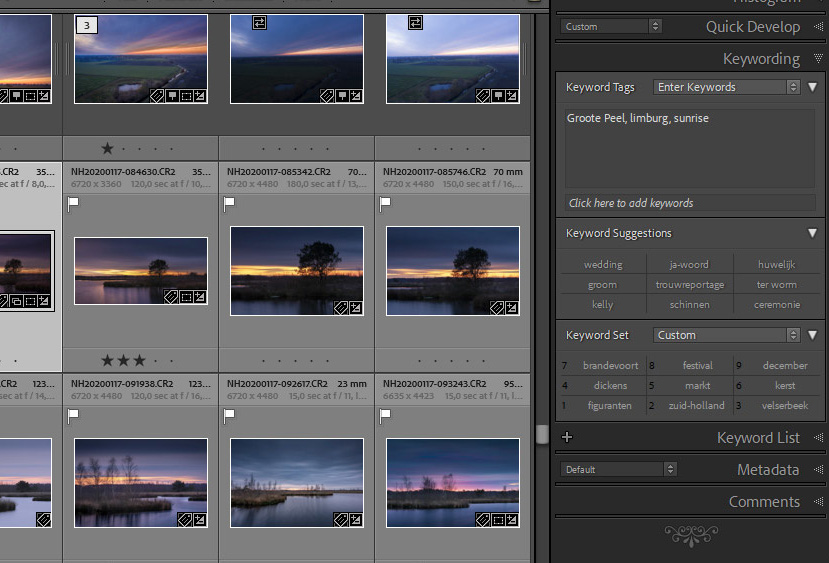Click the stack count badge showing 3
Image resolution: width=829 pixels, height=563 pixels.
click(x=87, y=25)
